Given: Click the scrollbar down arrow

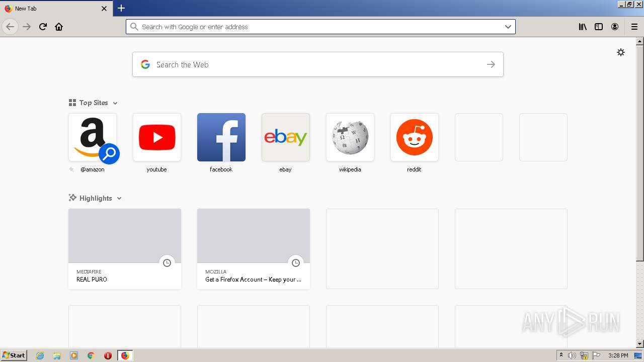Looking at the screenshot, I should 639,344.
